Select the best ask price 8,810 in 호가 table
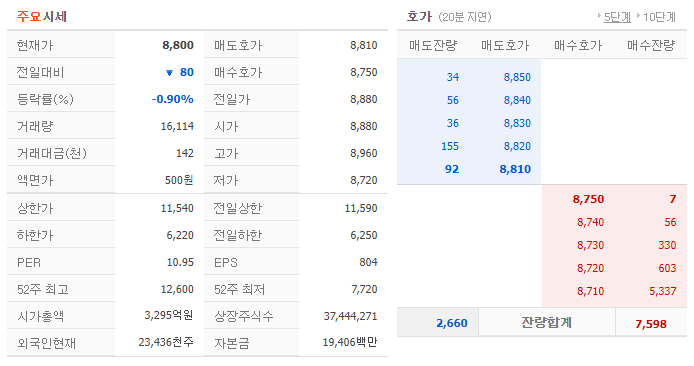The width and height of the screenshot is (694, 366). pyautogui.click(x=515, y=169)
